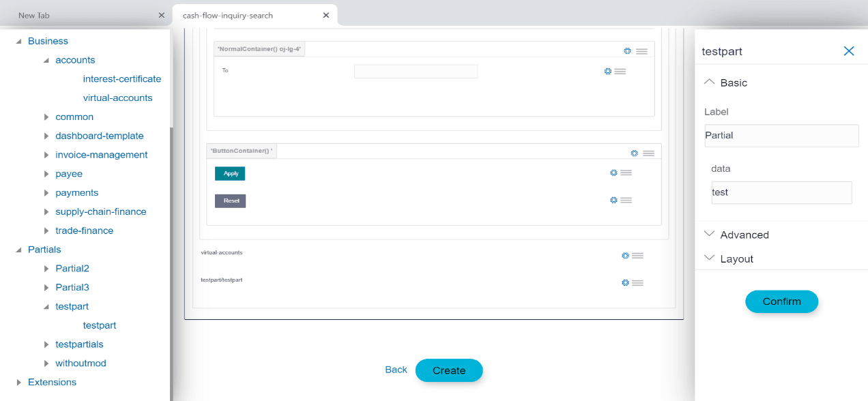The width and height of the screenshot is (868, 401).
Task: Open settings gear for Apply button row
Action: click(x=613, y=173)
